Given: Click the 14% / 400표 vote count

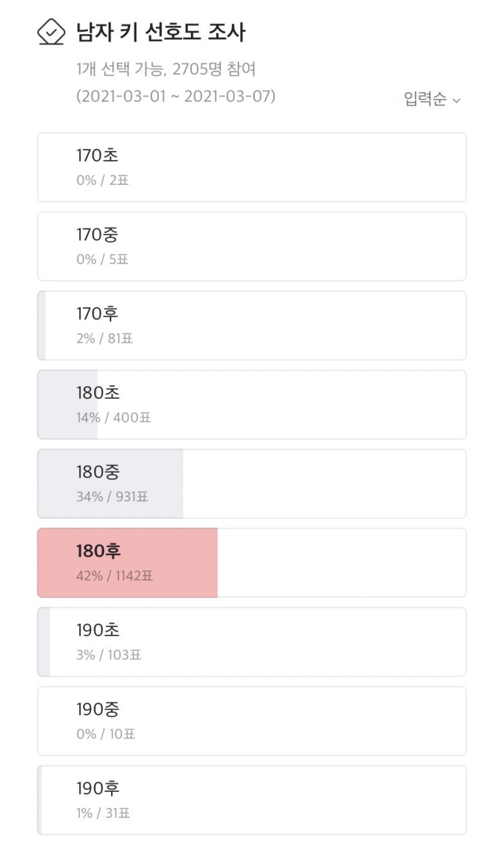Looking at the screenshot, I should tap(113, 418).
